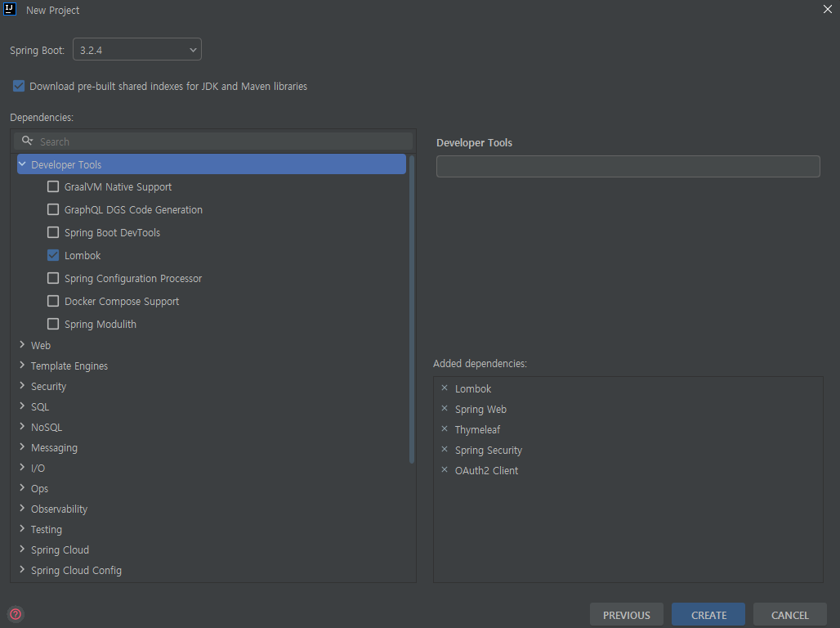
Task: Click the IntelliJ IDEA logo icon
Action: [x=10, y=9]
